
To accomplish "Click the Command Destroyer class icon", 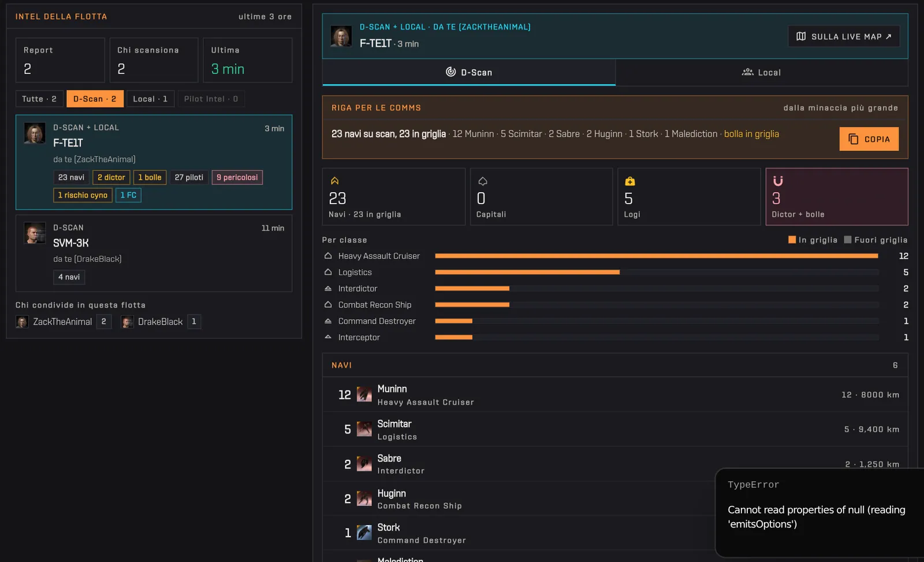I will 328,321.
